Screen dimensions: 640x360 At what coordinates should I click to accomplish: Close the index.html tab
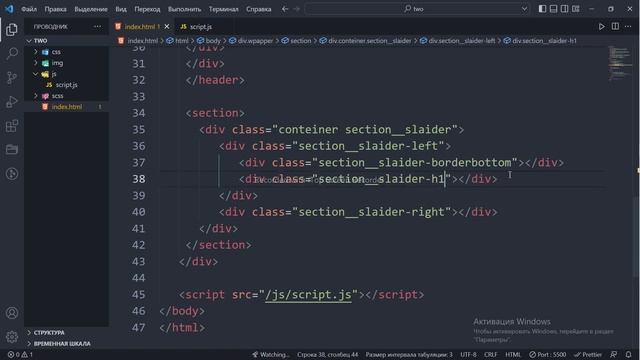pyautogui.click(x=167, y=27)
